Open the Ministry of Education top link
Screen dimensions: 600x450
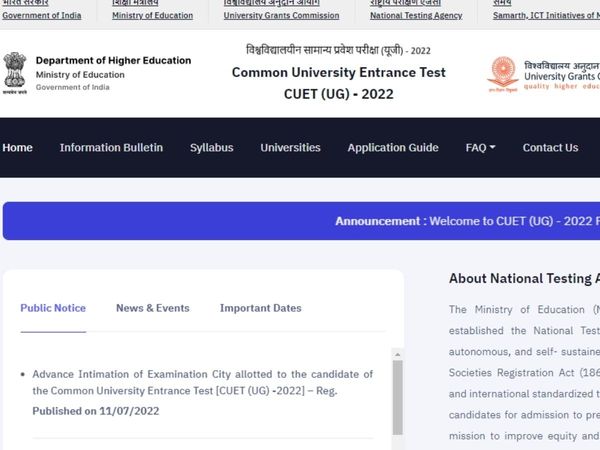[152, 16]
